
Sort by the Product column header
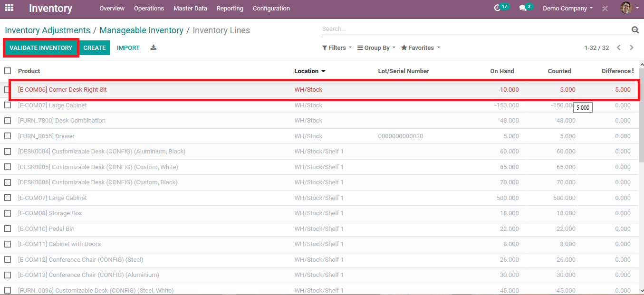coord(29,71)
